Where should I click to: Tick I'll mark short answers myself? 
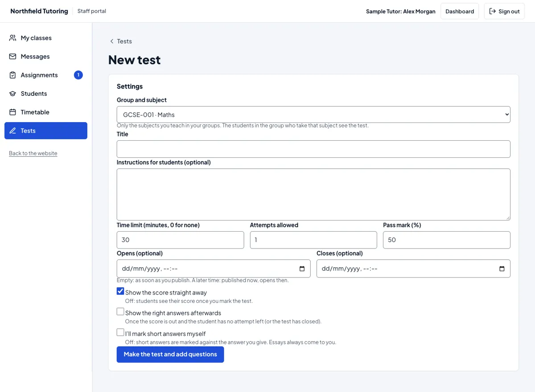(x=120, y=332)
